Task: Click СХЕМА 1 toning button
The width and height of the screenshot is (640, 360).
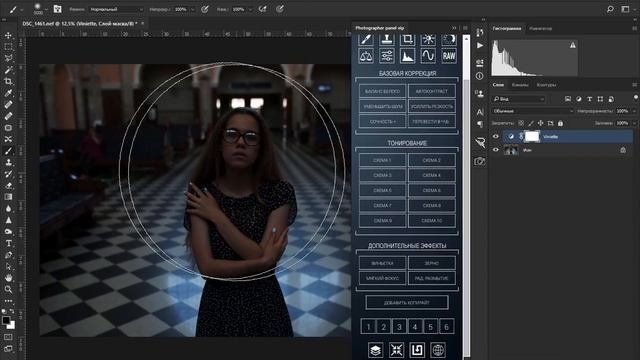Action: pos(382,160)
